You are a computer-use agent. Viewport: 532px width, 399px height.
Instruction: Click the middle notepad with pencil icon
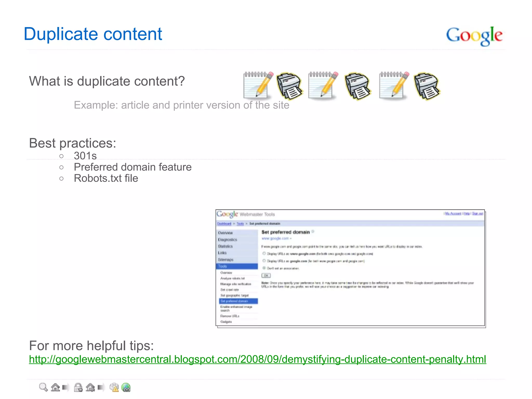click(x=323, y=85)
